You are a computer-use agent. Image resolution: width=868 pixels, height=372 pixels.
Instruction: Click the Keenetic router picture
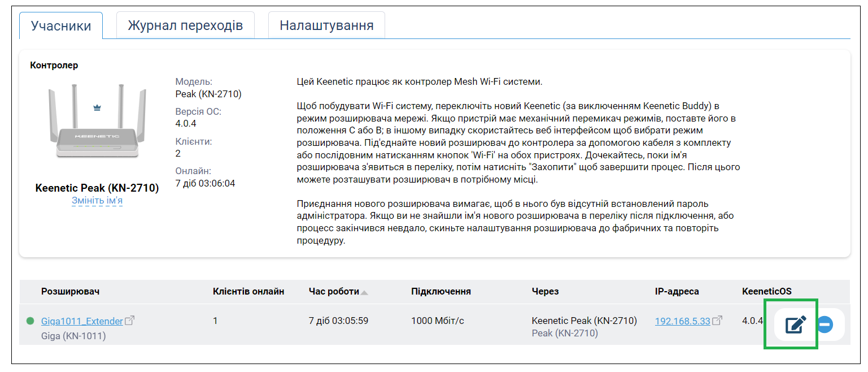[97, 122]
